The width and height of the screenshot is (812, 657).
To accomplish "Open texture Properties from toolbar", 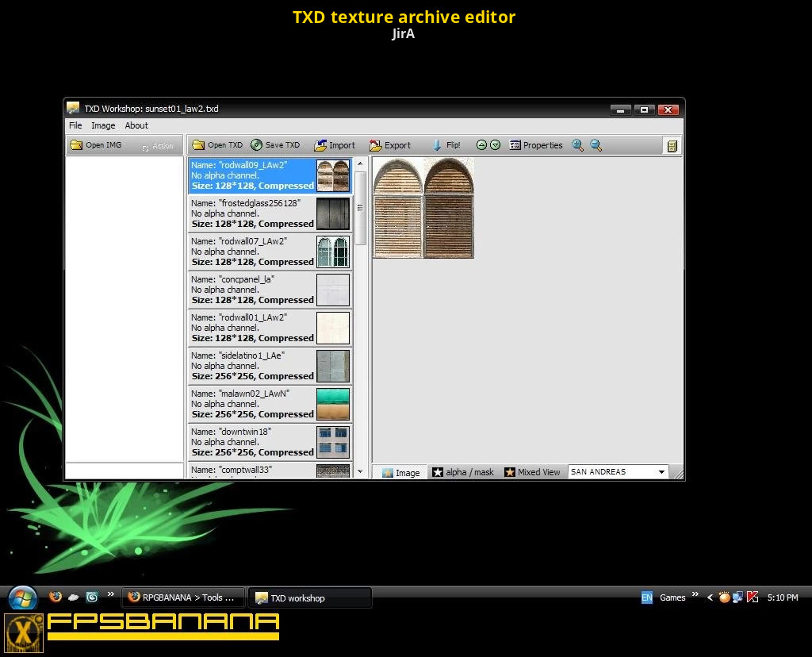I will 536,145.
